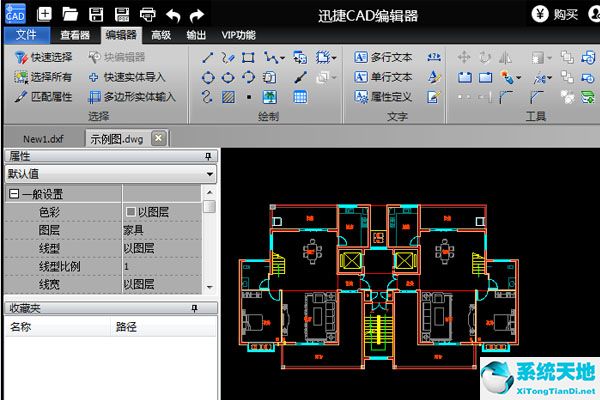The image size is (600, 400).
Task: Open the trim tool dropdown in Tools
Action: 549,78
